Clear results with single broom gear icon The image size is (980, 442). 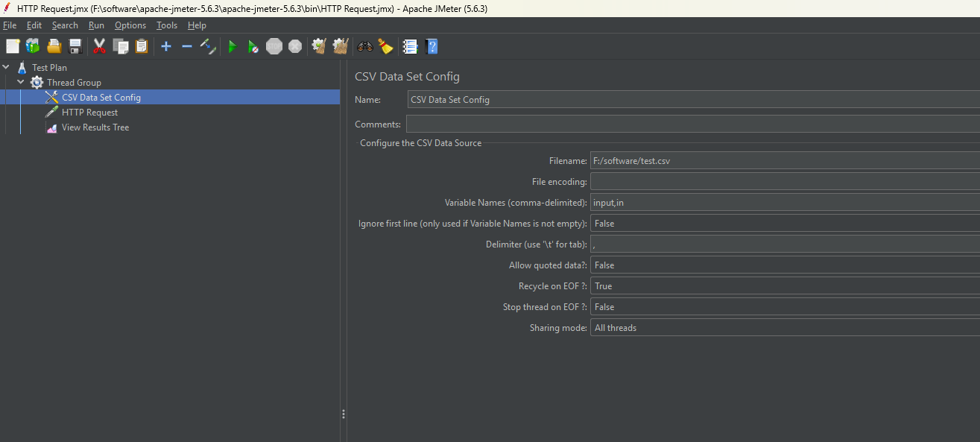click(320, 46)
